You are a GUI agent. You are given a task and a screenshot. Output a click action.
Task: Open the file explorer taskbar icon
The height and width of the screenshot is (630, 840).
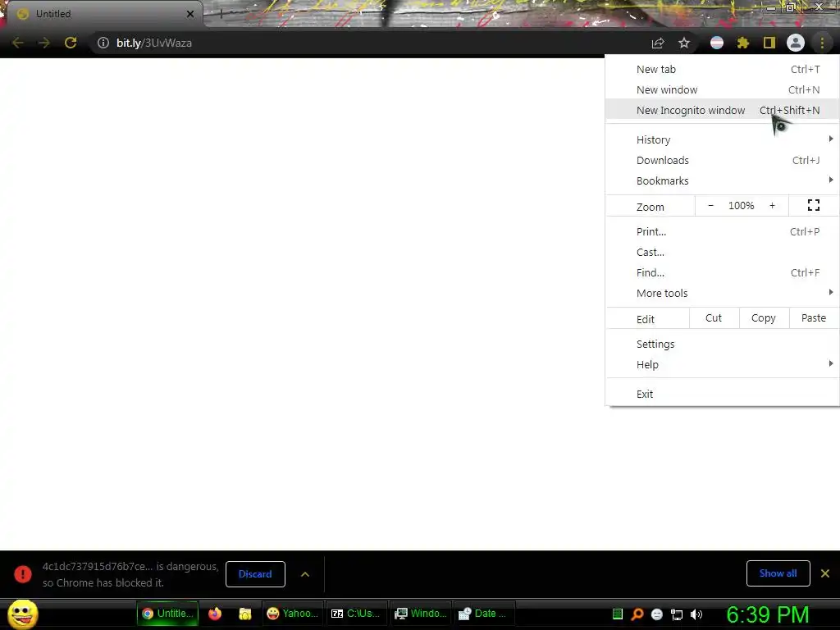tap(244, 614)
